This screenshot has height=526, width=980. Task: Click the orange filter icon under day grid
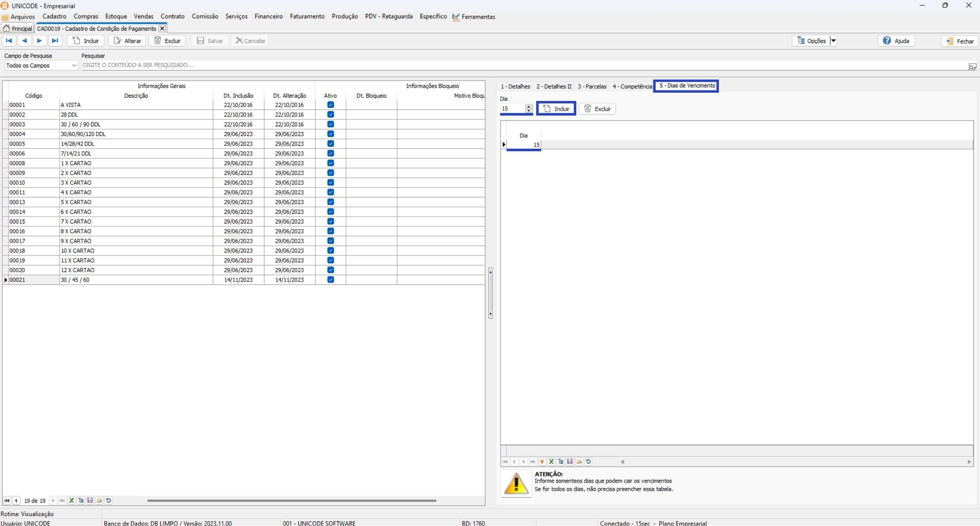click(x=542, y=462)
